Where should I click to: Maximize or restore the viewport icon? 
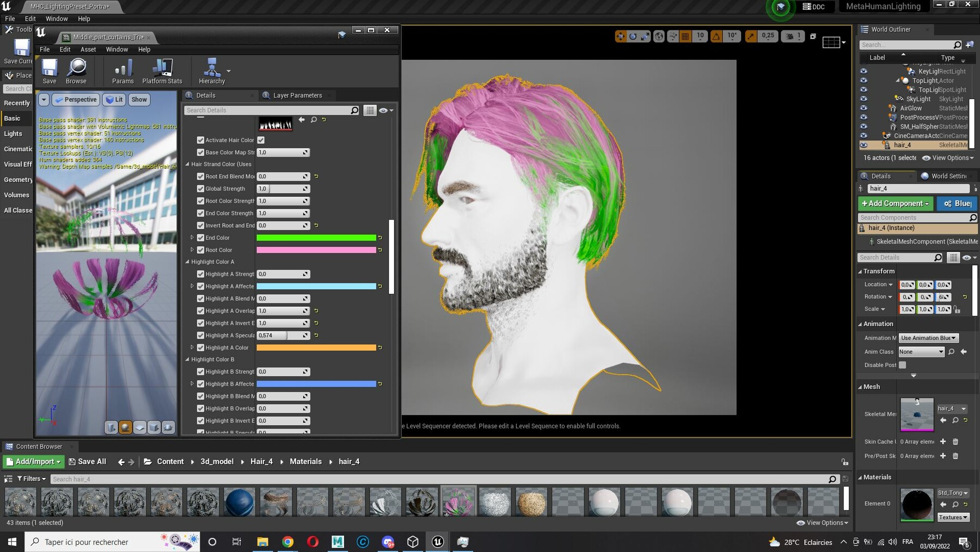coord(813,37)
